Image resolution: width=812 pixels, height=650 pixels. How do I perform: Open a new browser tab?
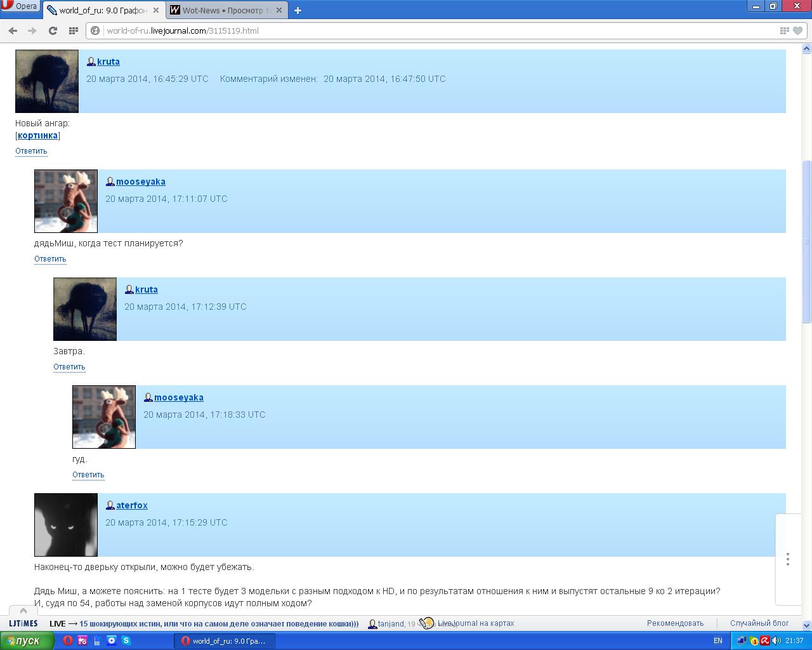click(298, 10)
